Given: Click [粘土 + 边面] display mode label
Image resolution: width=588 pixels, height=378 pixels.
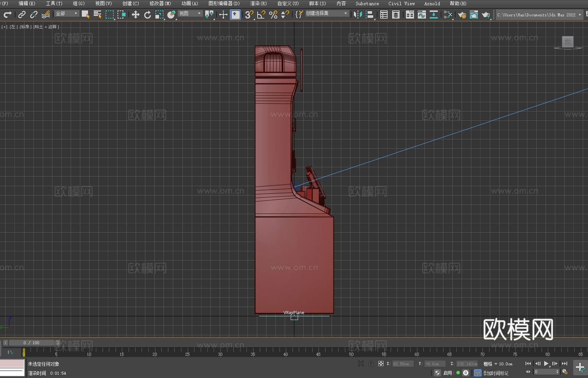Looking at the screenshot, I should point(46,27).
